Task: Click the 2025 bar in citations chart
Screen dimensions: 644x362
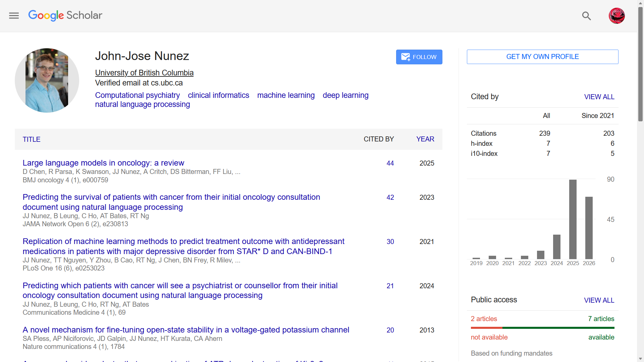Action: 573,219
